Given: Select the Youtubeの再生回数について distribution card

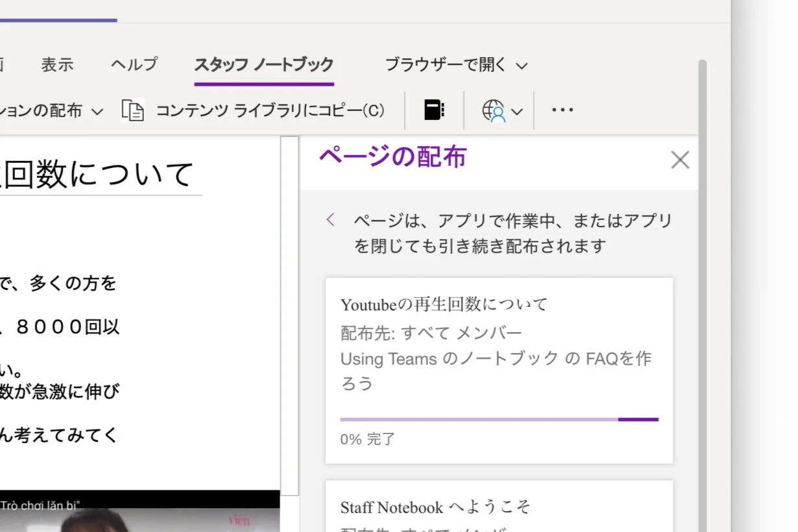Looking at the screenshot, I should click(x=498, y=370).
